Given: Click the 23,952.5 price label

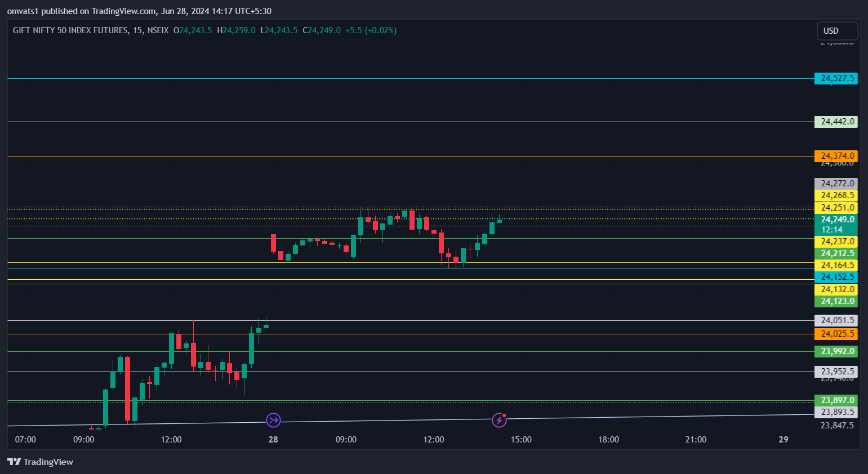Looking at the screenshot, I should (x=836, y=372).
